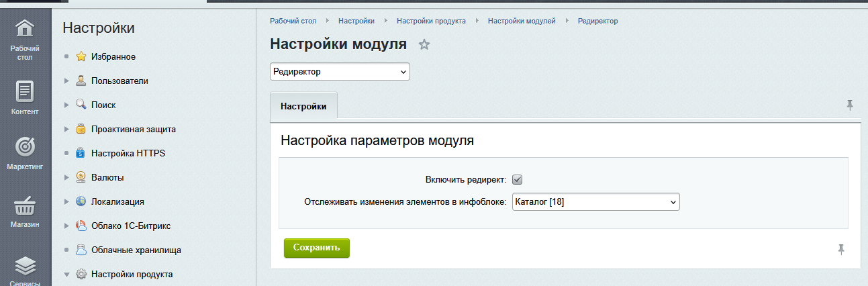Screen dimensions: 868x286
Task: Open Локализация in settings tree
Action: pyautogui.click(x=117, y=201)
